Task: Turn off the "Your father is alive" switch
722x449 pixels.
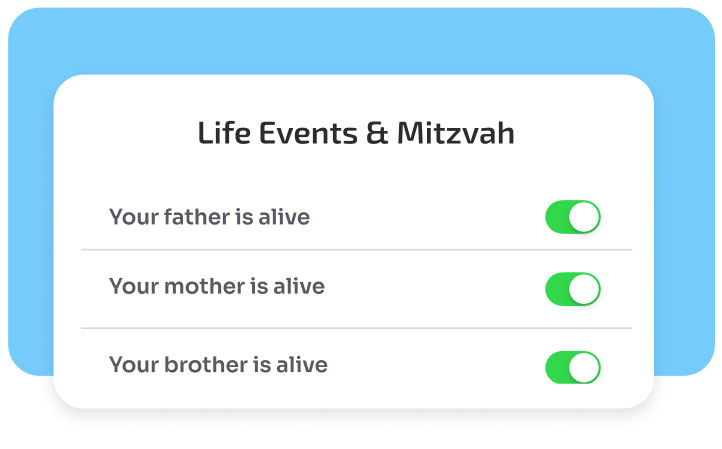Action: pos(572,217)
